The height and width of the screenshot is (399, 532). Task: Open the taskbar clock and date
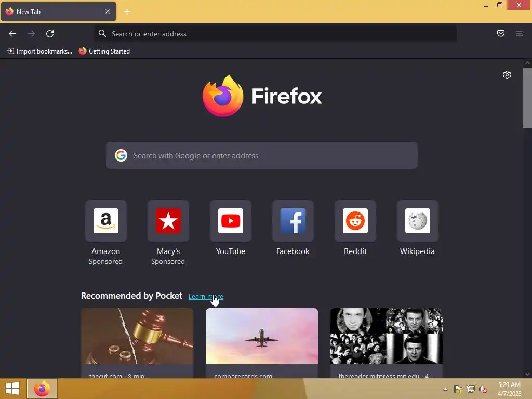(x=509, y=389)
